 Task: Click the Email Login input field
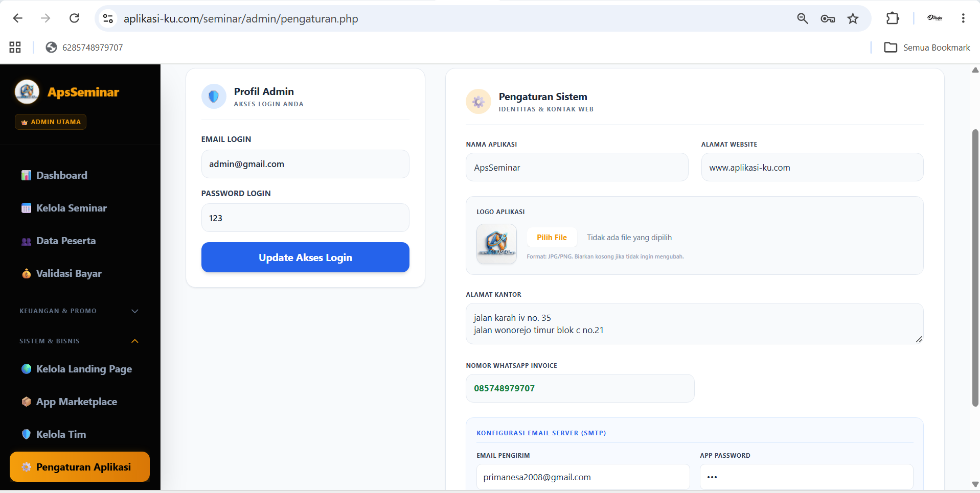point(305,164)
